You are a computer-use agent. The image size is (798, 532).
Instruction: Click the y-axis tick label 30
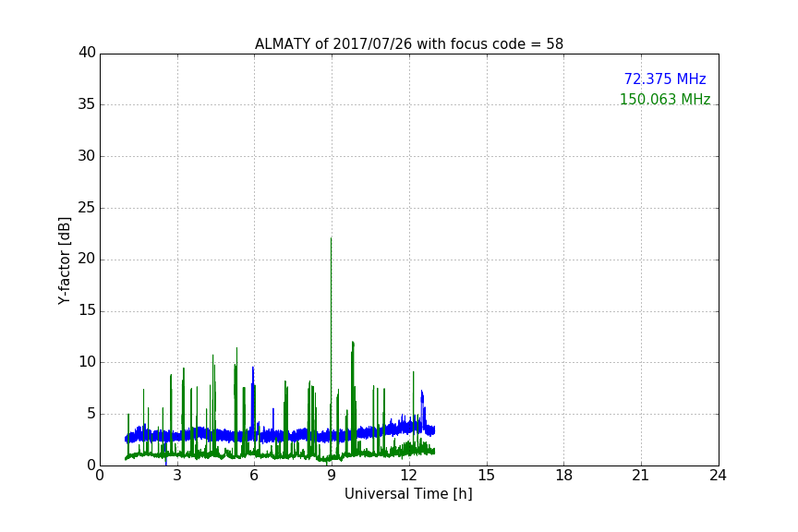87,156
